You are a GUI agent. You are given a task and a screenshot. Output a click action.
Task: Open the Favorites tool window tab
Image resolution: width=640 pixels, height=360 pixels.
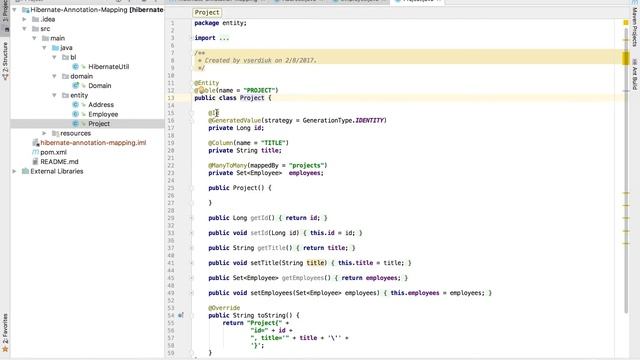pyautogui.click(x=5, y=333)
